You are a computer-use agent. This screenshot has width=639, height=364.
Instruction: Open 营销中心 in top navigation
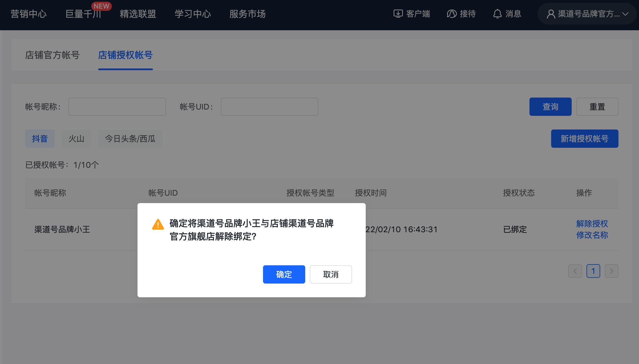(x=29, y=14)
